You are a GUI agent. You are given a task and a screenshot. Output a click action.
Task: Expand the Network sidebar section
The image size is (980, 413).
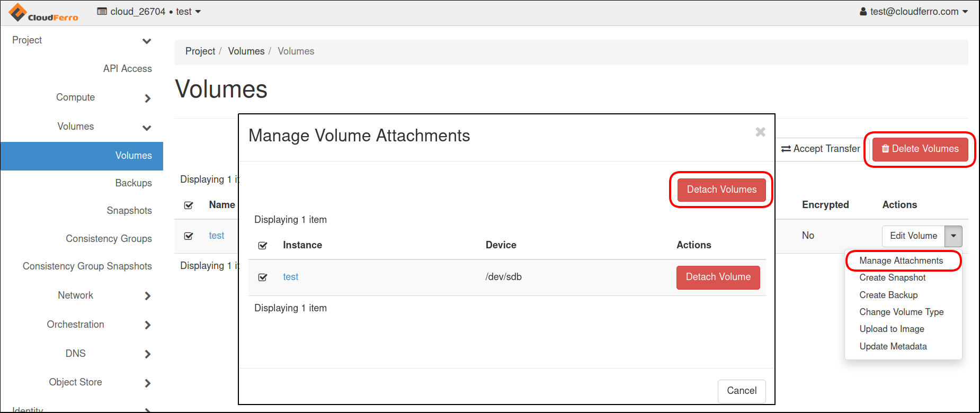pos(147,296)
